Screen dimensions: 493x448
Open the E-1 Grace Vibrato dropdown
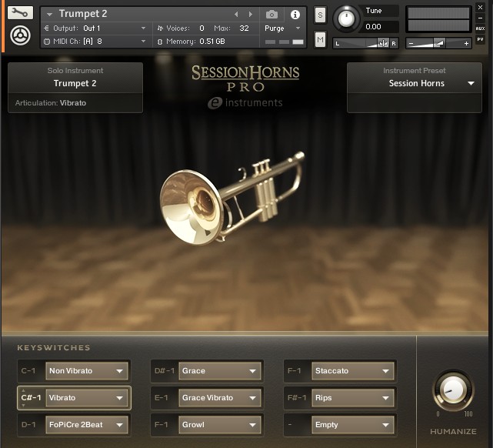click(x=220, y=398)
